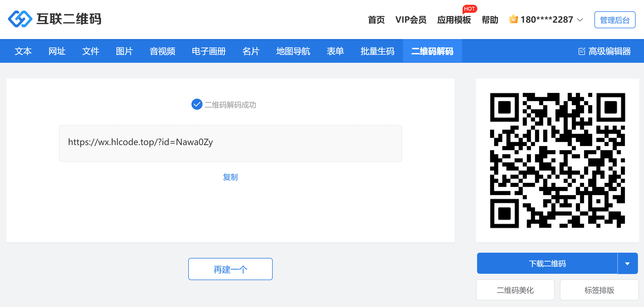Click the 复制 copy link
This screenshot has width=644, height=307.
click(x=230, y=177)
